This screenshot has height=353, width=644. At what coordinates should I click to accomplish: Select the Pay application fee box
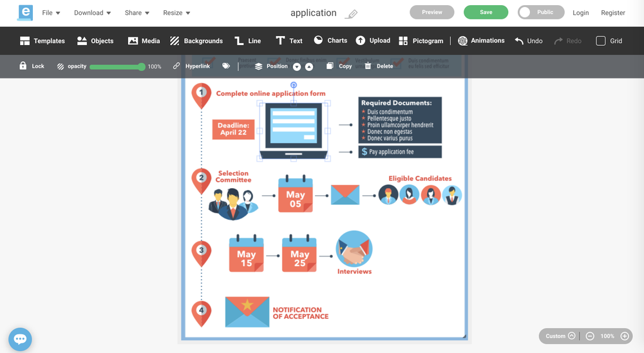(400, 151)
